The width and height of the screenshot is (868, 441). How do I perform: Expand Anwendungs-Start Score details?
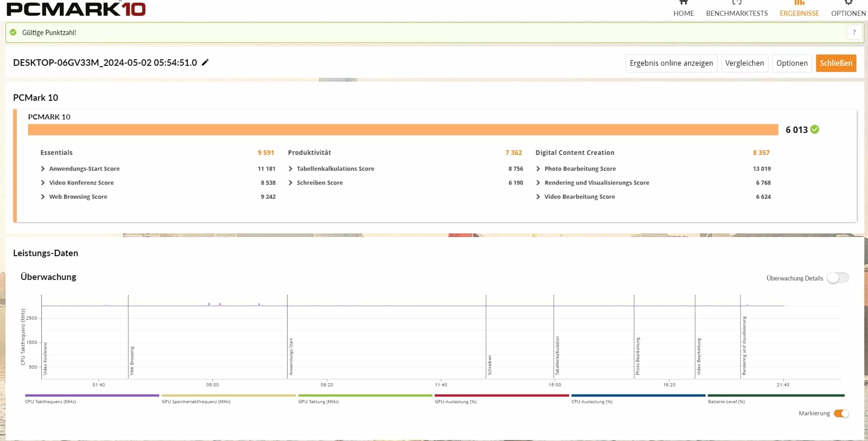[43, 169]
